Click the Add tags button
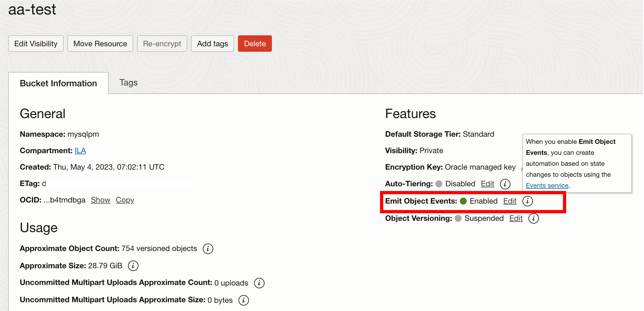644x311 pixels. point(212,44)
